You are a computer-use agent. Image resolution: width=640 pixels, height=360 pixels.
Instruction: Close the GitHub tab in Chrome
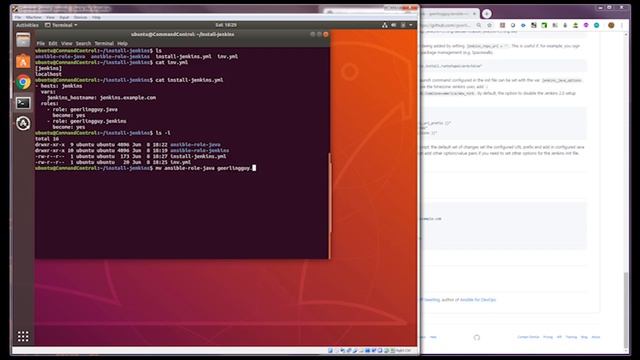coord(474,13)
